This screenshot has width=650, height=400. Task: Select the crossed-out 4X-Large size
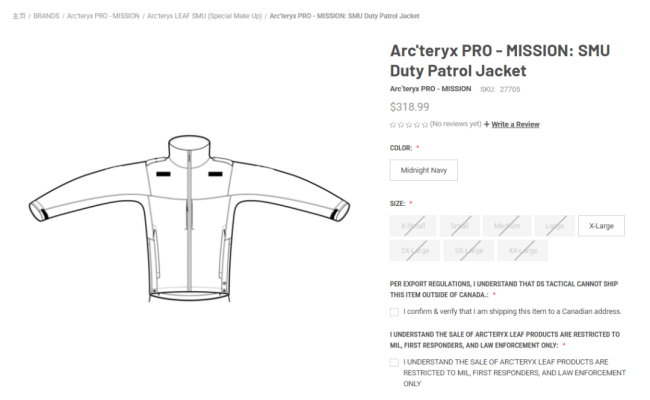tap(523, 251)
